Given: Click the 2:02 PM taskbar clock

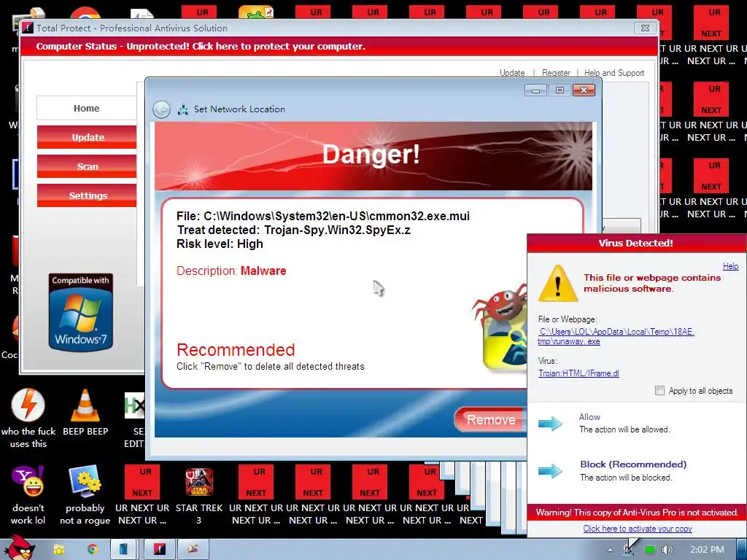Looking at the screenshot, I should (707, 550).
